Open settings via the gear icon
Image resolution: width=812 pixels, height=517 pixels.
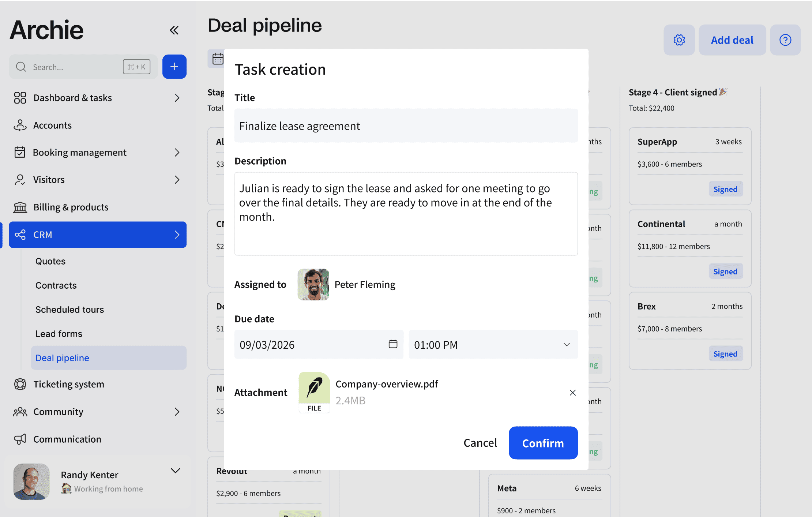[679, 40]
